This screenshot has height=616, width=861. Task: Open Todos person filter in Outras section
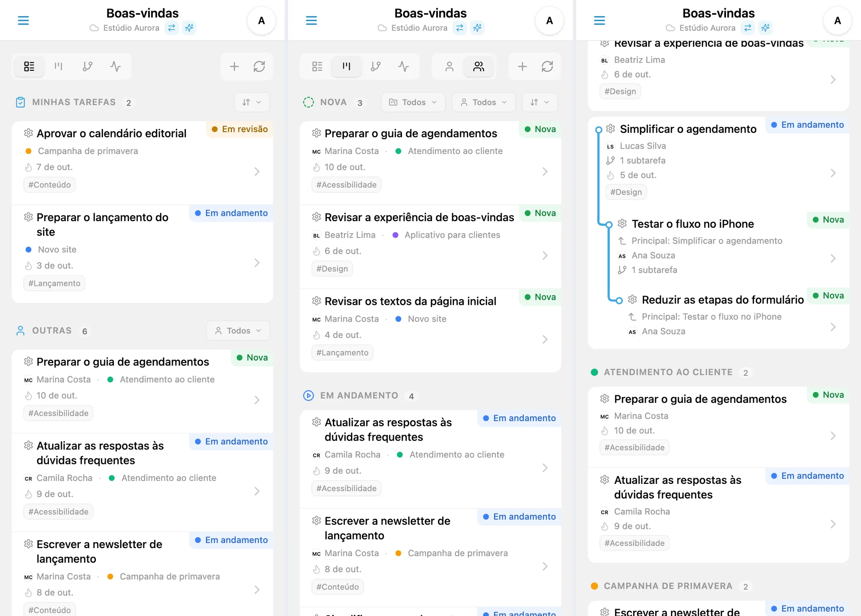(x=238, y=331)
